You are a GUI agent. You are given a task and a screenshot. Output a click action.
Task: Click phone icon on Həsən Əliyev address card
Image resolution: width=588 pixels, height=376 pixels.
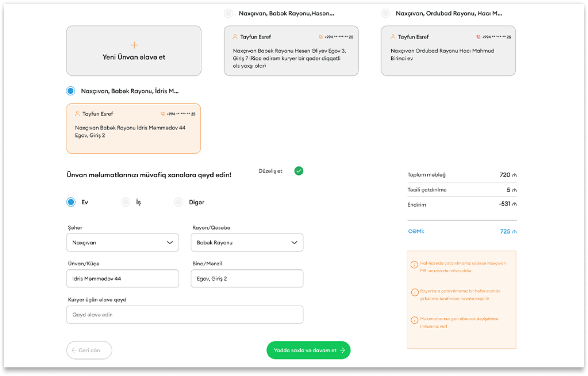point(320,37)
